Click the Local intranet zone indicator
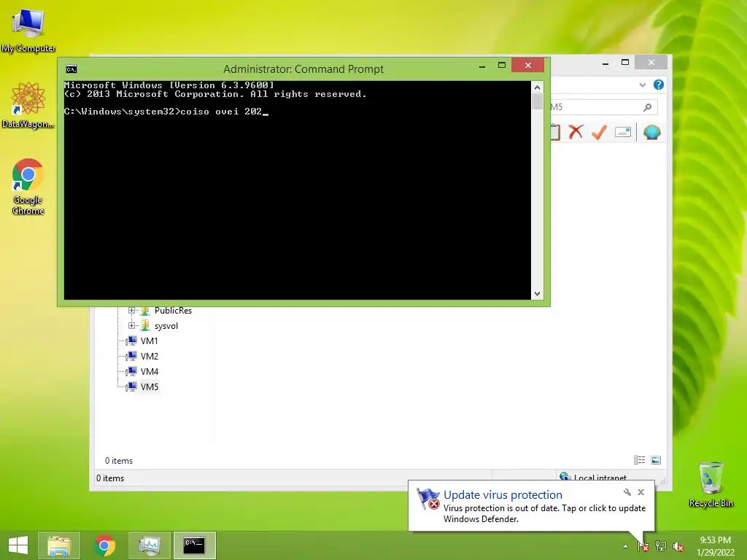Image resolution: width=747 pixels, height=560 pixels. 593,477
